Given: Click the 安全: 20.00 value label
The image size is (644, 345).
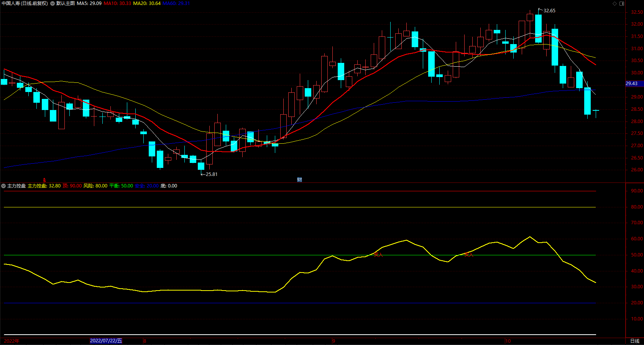Looking at the screenshot, I should click(x=146, y=186).
